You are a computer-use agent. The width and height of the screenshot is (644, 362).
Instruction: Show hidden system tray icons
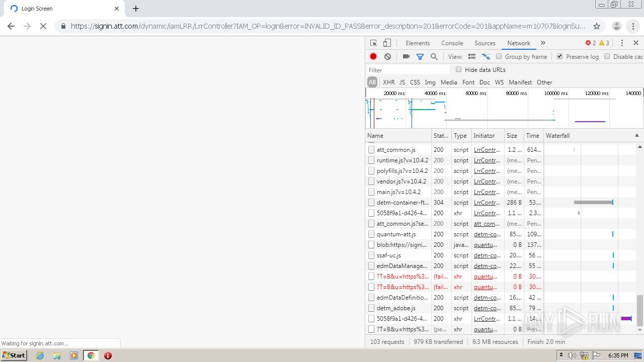click(561, 355)
